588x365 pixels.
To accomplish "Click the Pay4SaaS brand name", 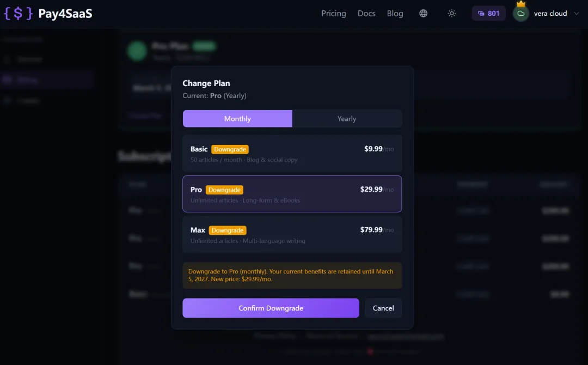I will [x=65, y=14].
